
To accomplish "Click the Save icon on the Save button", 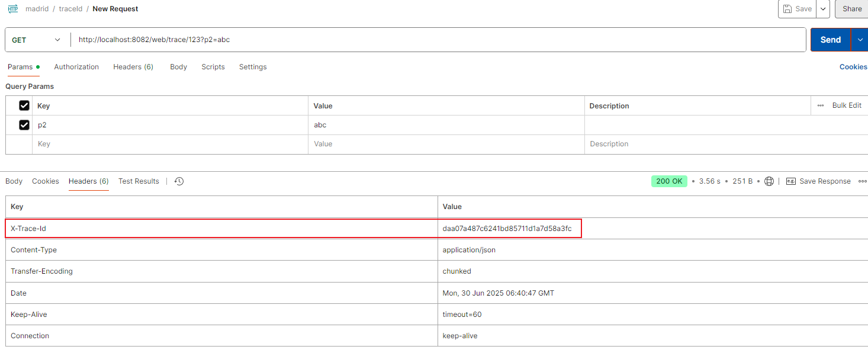I will [x=787, y=8].
